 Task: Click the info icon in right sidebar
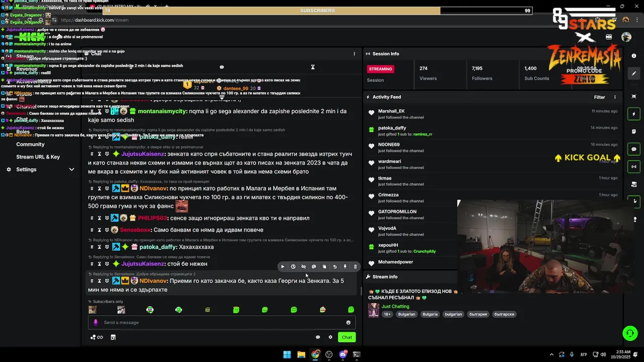pos(634,56)
